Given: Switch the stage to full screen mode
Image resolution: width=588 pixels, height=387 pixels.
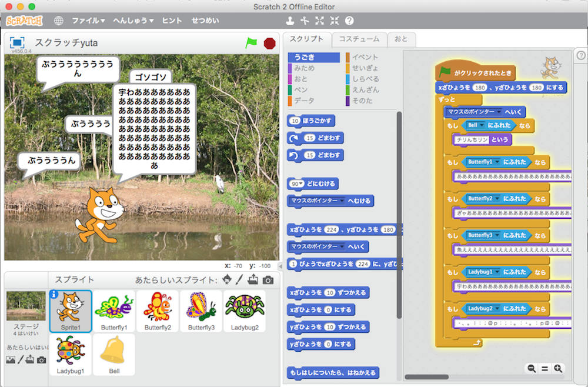Looking at the screenshot, I should click(17, 42).
